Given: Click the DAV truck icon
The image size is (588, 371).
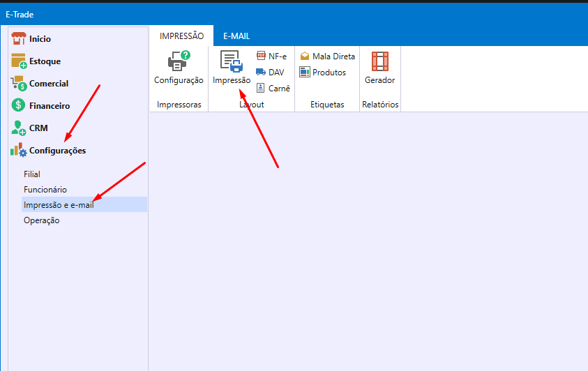Looking at the screenshot, I should click(x=261, y=73).
